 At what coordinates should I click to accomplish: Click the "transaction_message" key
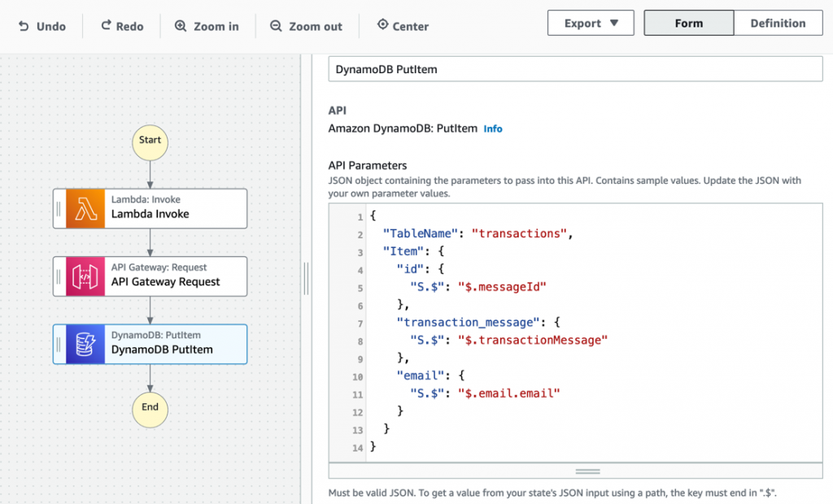468,323
